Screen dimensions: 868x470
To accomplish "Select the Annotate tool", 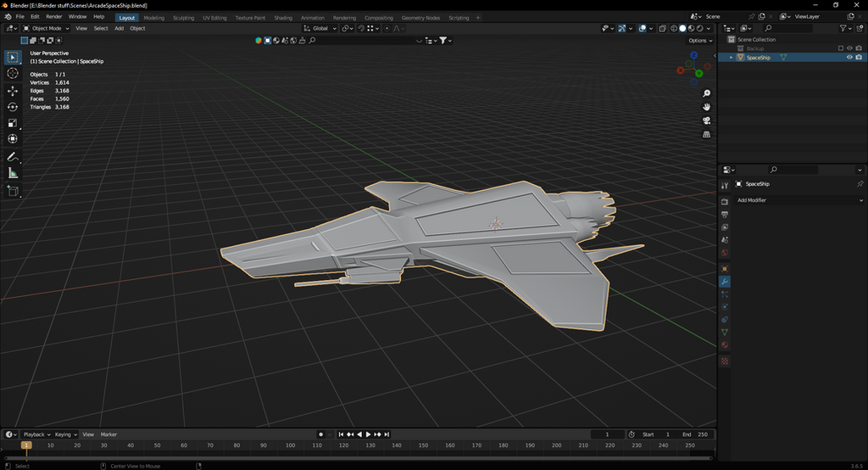I will 13,158.
